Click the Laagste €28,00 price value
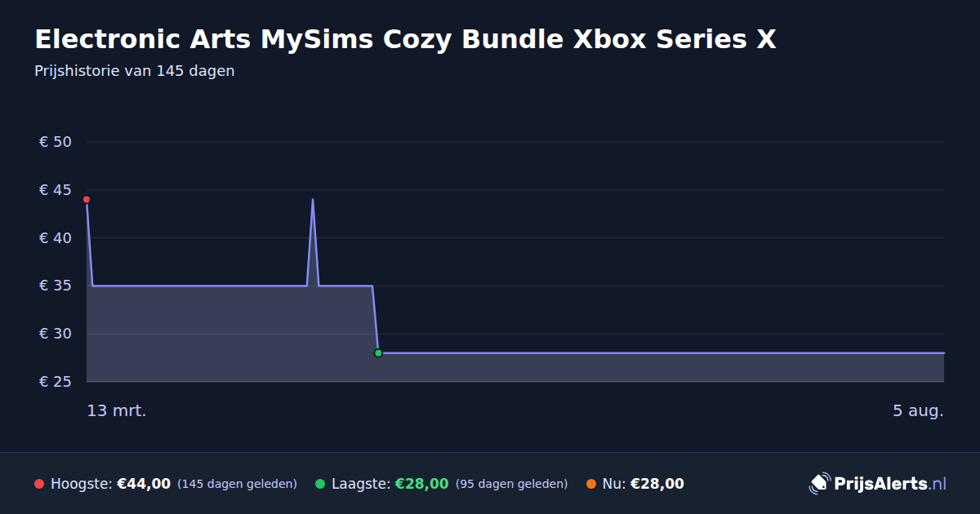 (x=422, y=484)
